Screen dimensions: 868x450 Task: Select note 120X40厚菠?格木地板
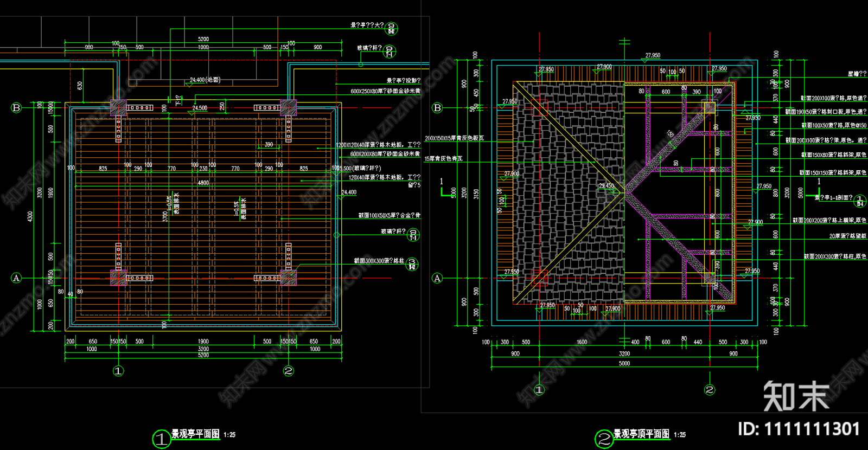point(384,177)
